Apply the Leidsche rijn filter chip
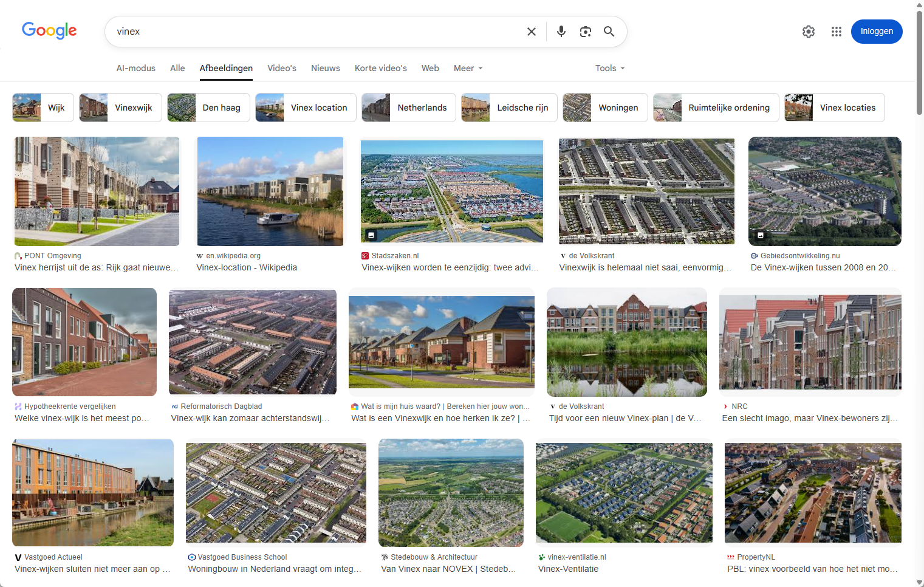The width and height of the screenshot is (924, 587). click(509, 108)
